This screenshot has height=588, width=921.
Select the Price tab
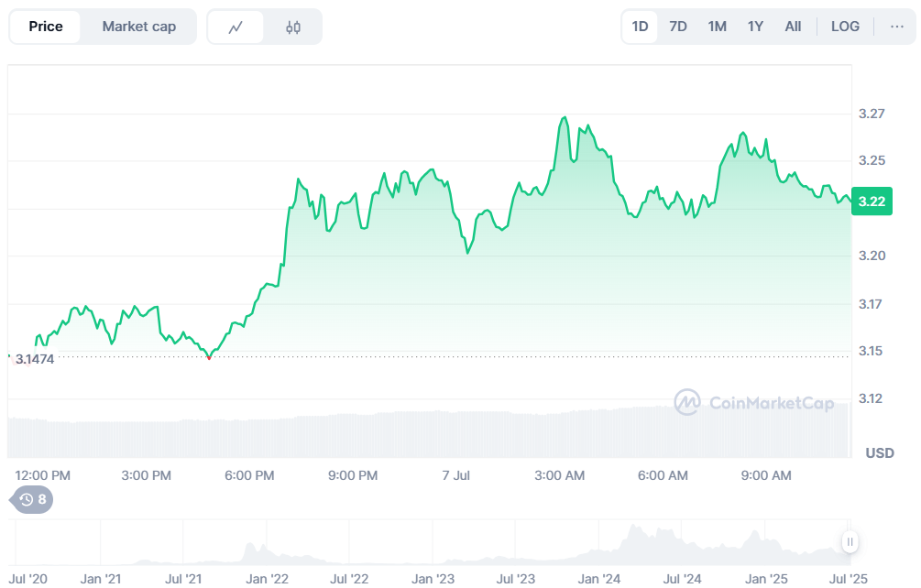click(46, 27)
